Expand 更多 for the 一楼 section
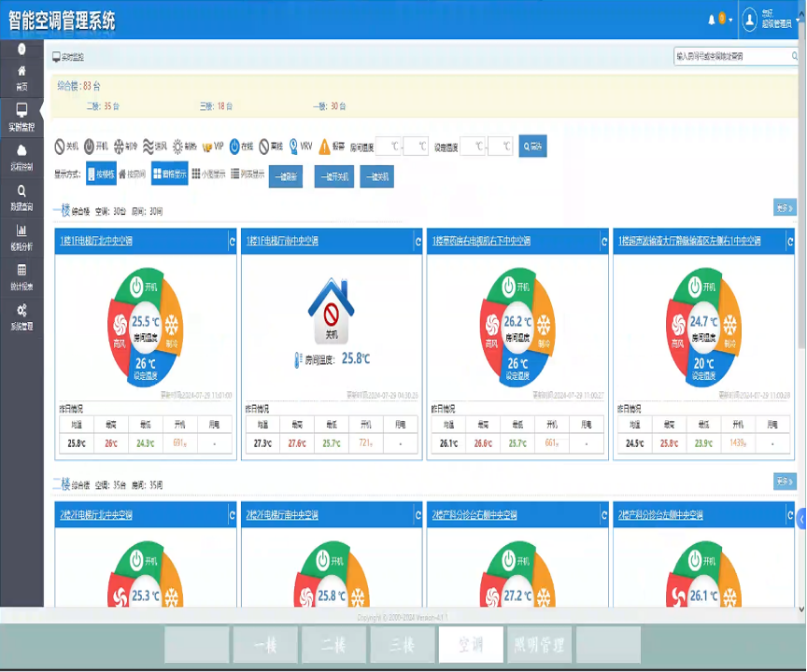 (785, 207)
